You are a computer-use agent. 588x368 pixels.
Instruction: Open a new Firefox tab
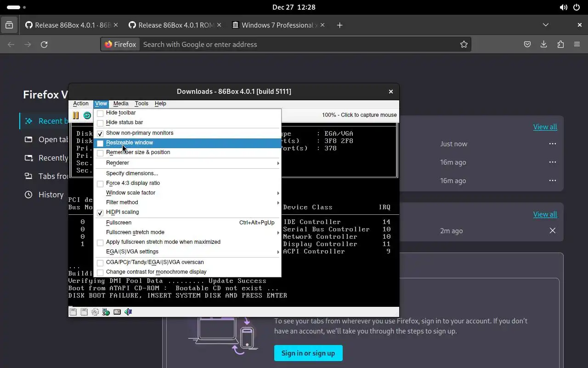[x=339, y=25]
